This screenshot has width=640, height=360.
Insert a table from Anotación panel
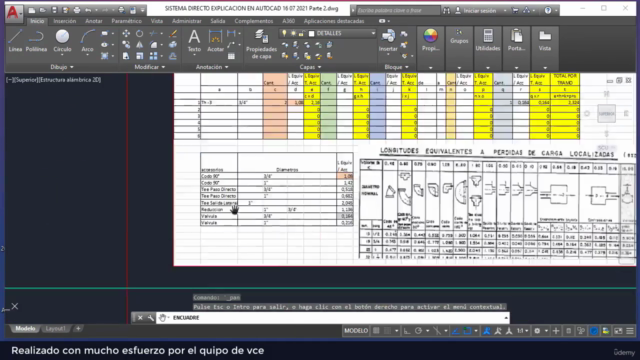click(231, 56)
